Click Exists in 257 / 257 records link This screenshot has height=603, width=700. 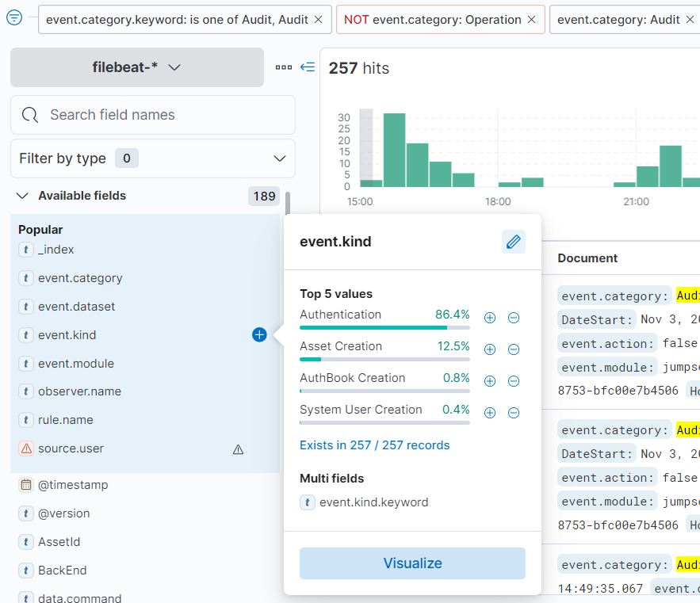[x=374, y=445]
